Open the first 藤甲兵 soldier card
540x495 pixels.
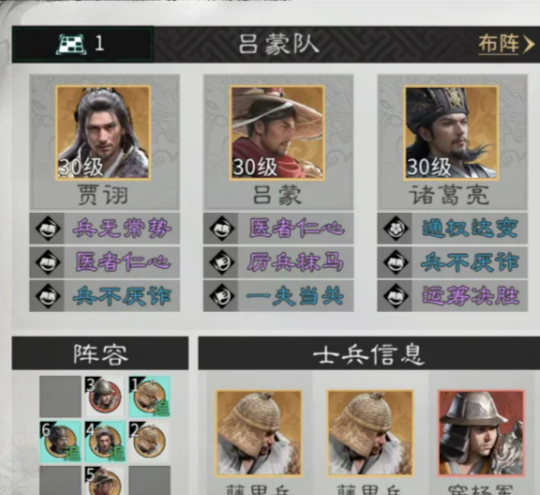(258, 433)
